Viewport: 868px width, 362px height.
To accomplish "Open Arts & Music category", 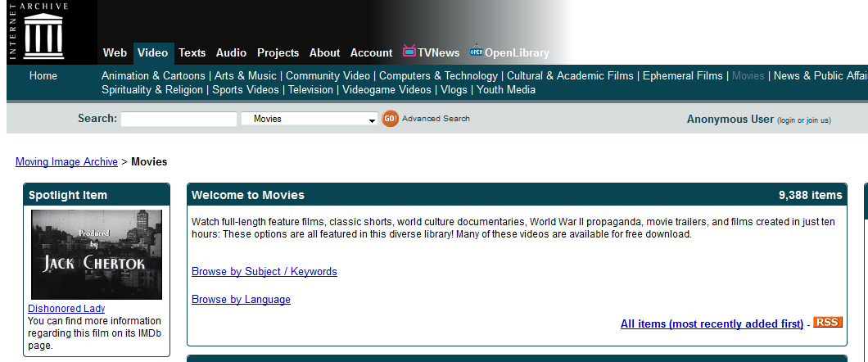I will point(245,76).
